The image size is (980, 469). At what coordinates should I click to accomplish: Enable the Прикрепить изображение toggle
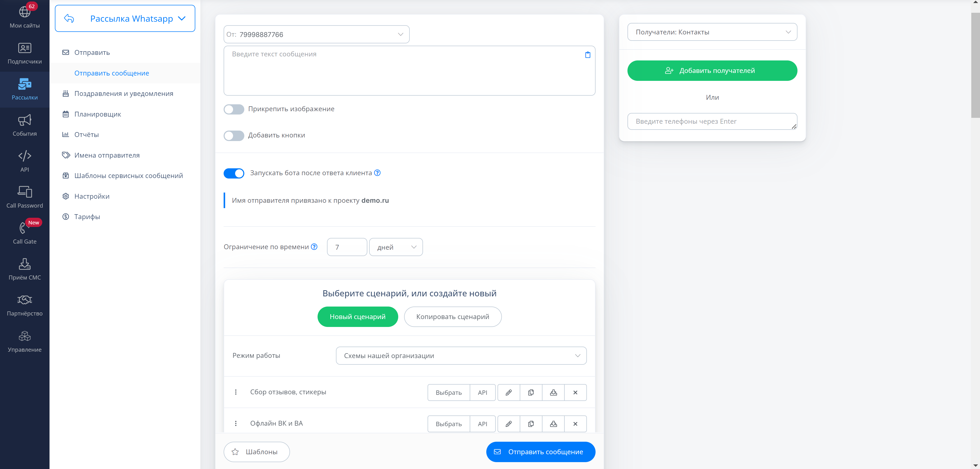click(234, 109)
